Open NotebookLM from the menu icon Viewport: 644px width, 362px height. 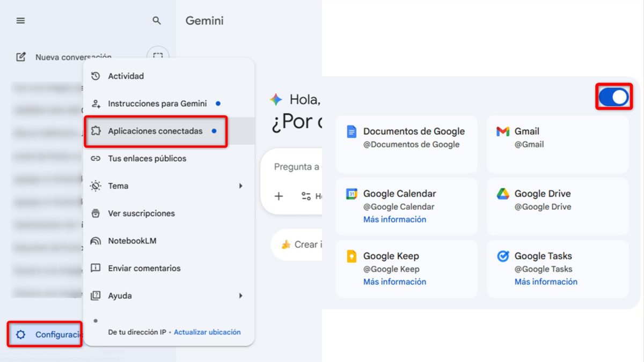pyautogui.click(x=95, y=240)
